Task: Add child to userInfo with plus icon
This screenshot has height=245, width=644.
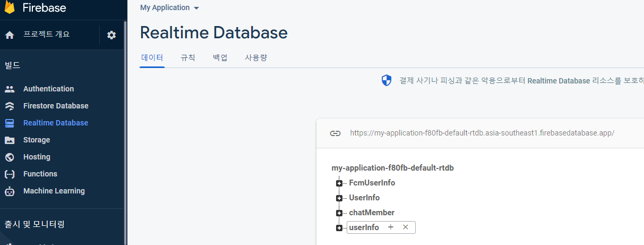Action: tap(391, 227)
